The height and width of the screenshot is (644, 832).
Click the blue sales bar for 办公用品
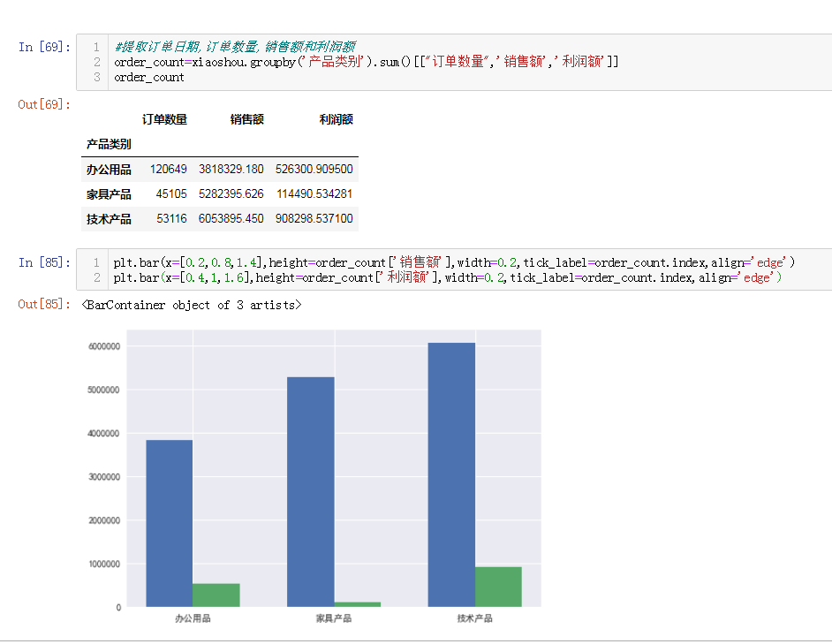(170, 524)
